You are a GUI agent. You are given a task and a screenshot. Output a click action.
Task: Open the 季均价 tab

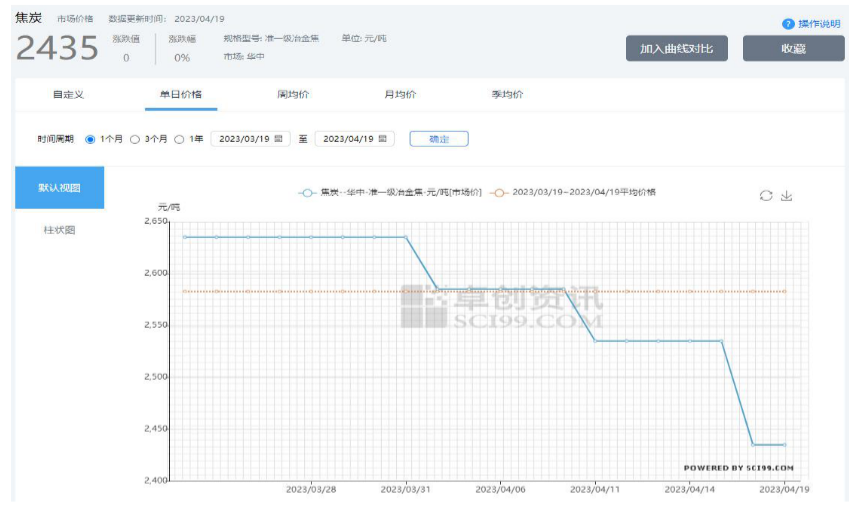pos(507,95)
